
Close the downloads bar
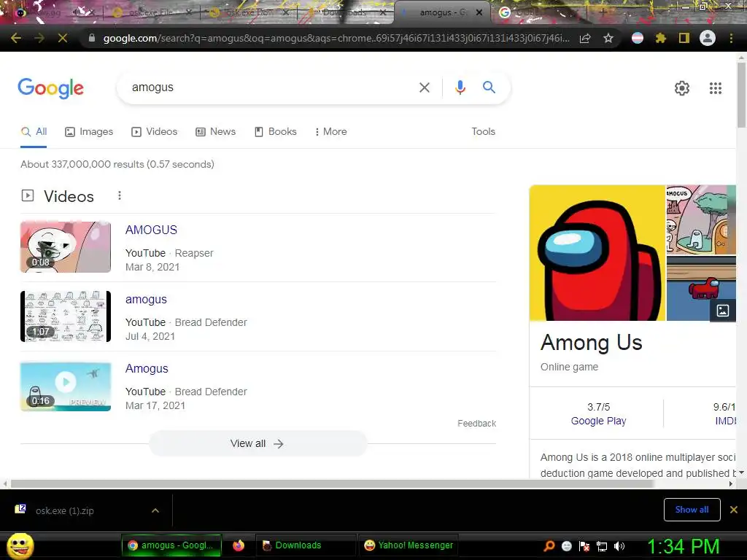coord(734,510)
